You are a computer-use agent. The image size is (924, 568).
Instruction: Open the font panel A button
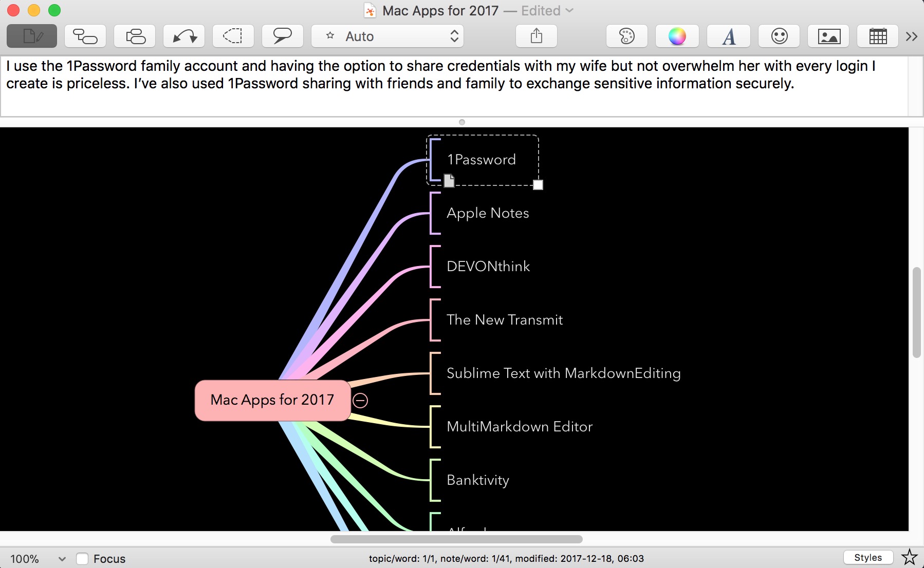click(729, 36)
